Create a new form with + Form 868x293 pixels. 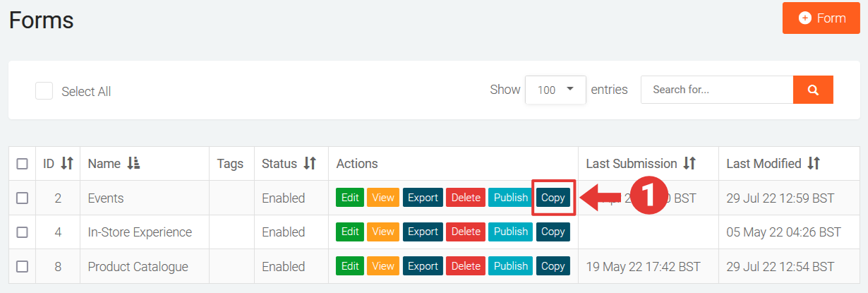pos(821,18)
